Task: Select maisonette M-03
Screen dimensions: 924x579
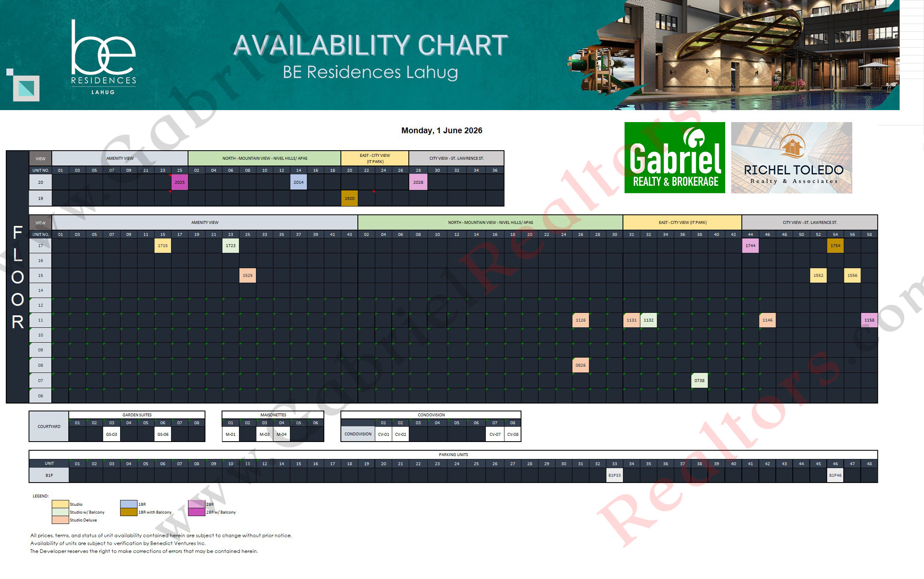Action: (x=265, y=434)
